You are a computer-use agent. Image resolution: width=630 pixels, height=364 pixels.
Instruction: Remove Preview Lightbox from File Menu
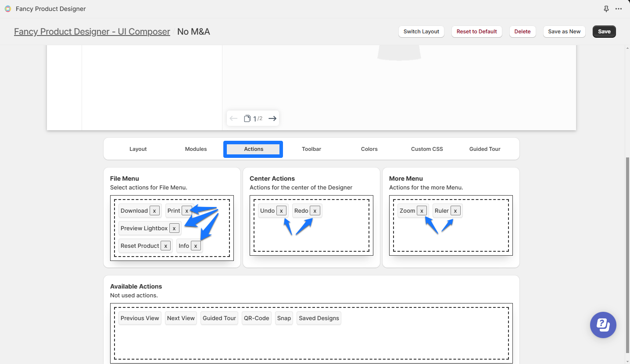pos(175,228)
